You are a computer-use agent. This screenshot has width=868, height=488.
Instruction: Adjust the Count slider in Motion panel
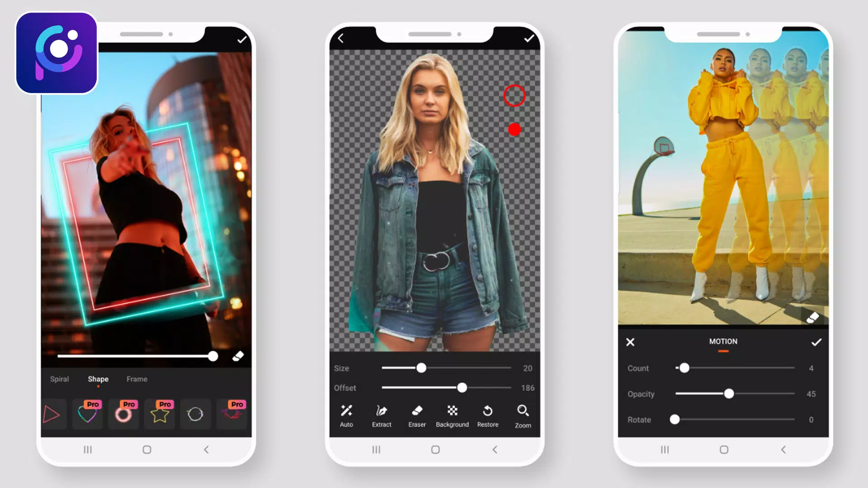(685, 368)
